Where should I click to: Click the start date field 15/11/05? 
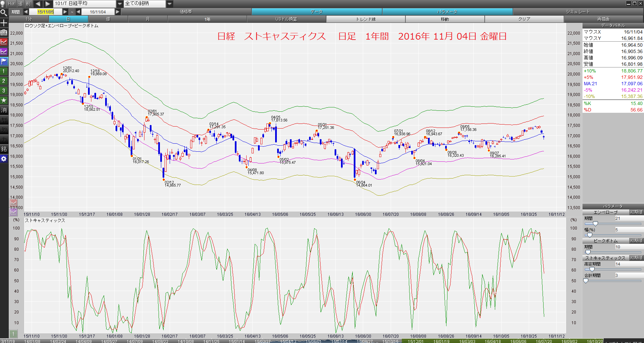45,12
